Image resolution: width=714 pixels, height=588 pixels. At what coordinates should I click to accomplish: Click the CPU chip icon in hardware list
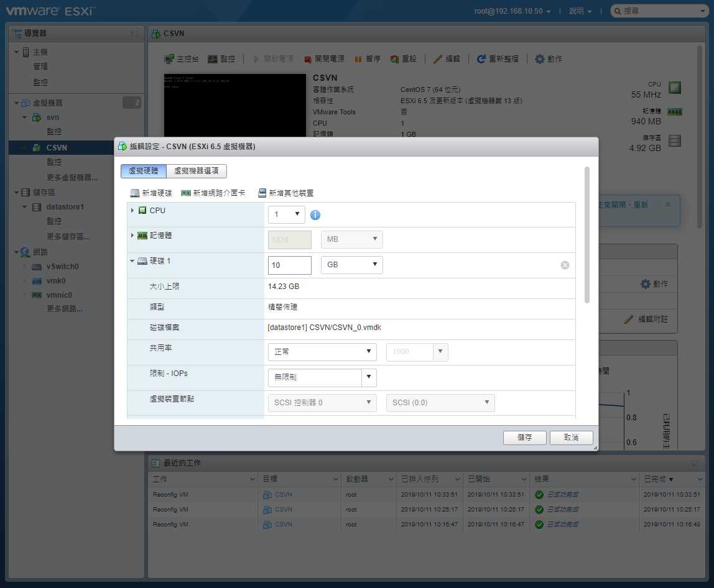[142, 210]
